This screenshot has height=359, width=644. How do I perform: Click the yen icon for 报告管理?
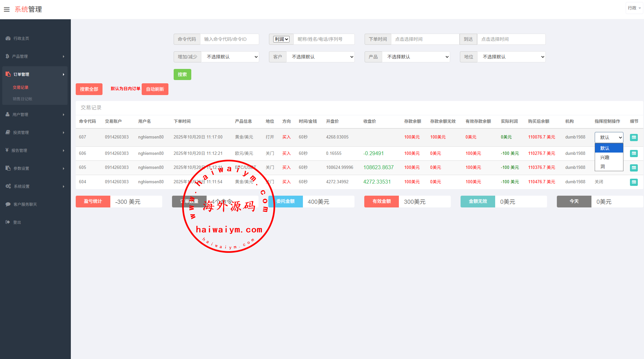(7, 150)
